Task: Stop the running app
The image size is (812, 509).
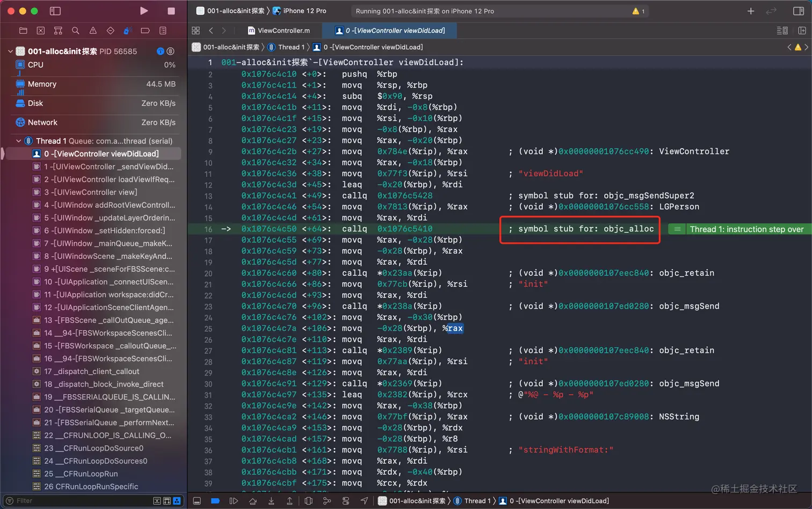Action: pyautogui.click(x=171, y=11)
